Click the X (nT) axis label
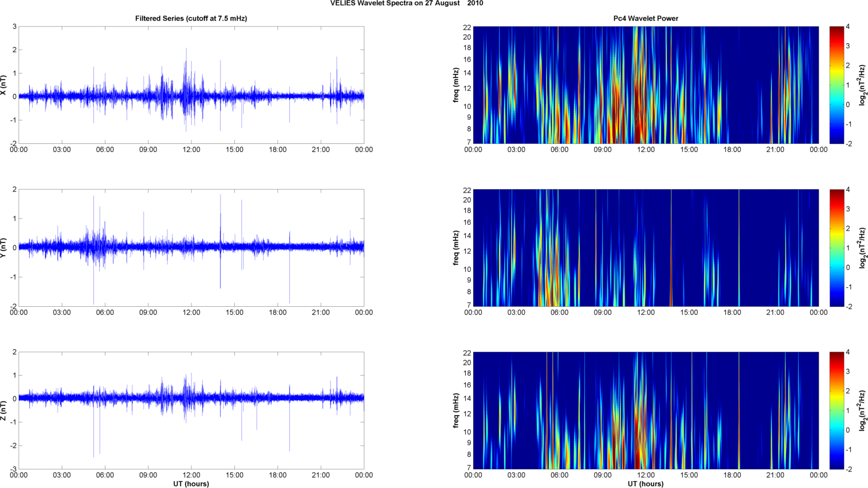This screenshot has height=488, width=868. pyautogui.click(x=3, y=85)
